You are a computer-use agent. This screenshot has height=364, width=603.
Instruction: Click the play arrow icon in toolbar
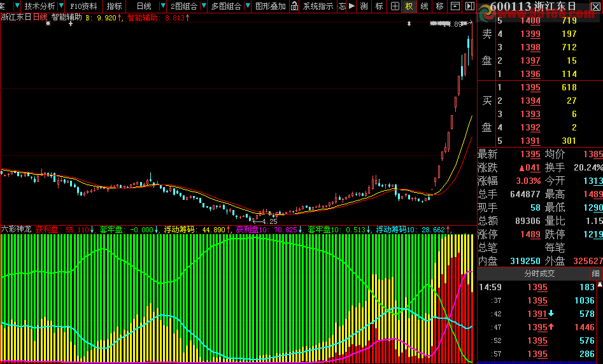coord(351,6)
